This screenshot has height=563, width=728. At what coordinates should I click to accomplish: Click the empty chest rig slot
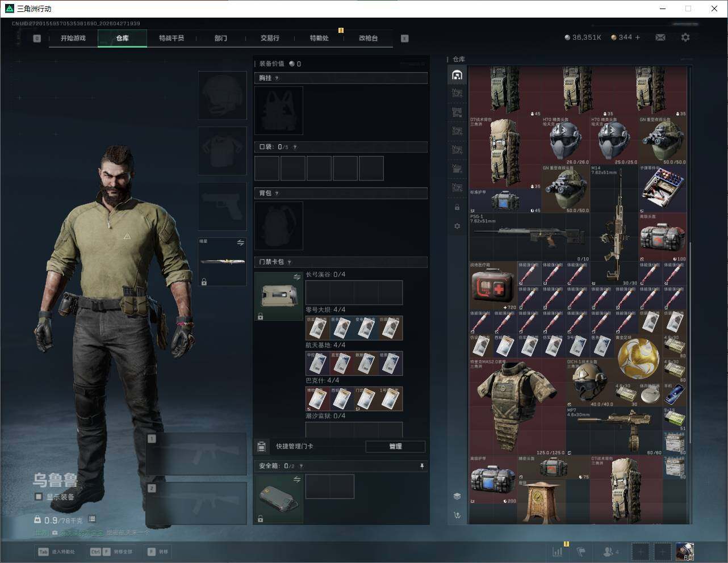tap(279, 111)
